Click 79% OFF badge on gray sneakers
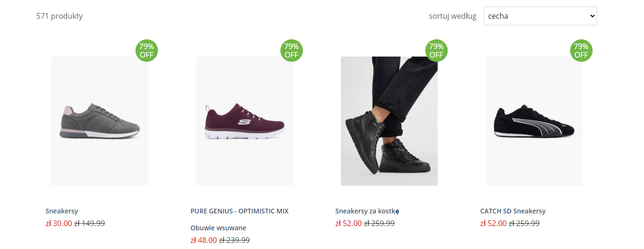This screenshot has width=644, height=249. tap(146, 51)
